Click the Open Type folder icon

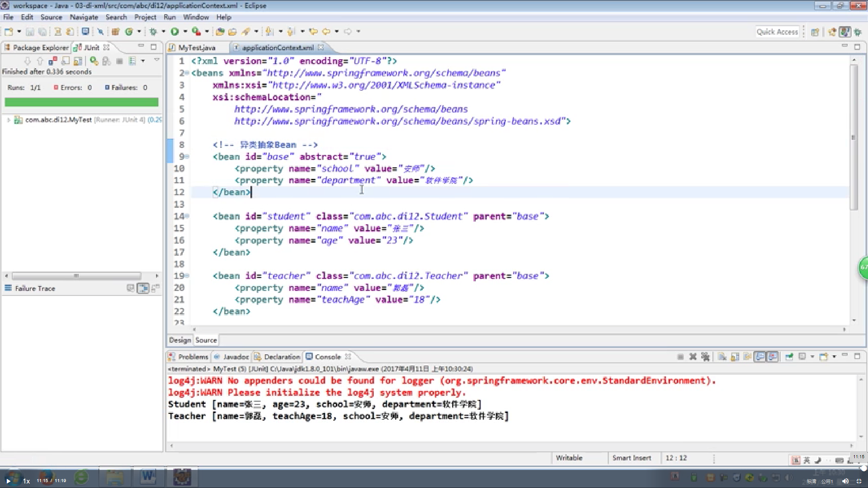pos(220,32)
